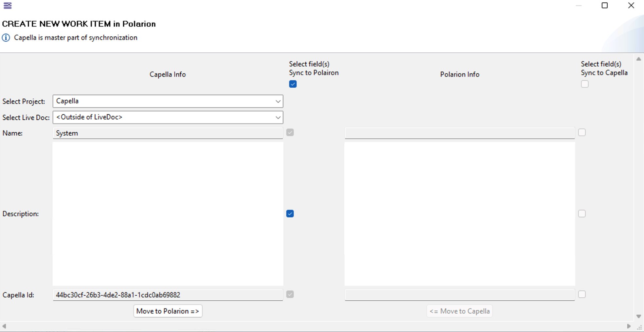Click the Capella Info column heading
The height and width of the screenshot is (332, 644).
(x=168, y=75)
